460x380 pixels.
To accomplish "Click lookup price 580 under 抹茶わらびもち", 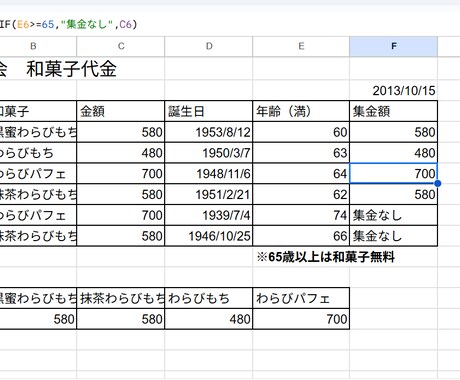I will point(121,319).
